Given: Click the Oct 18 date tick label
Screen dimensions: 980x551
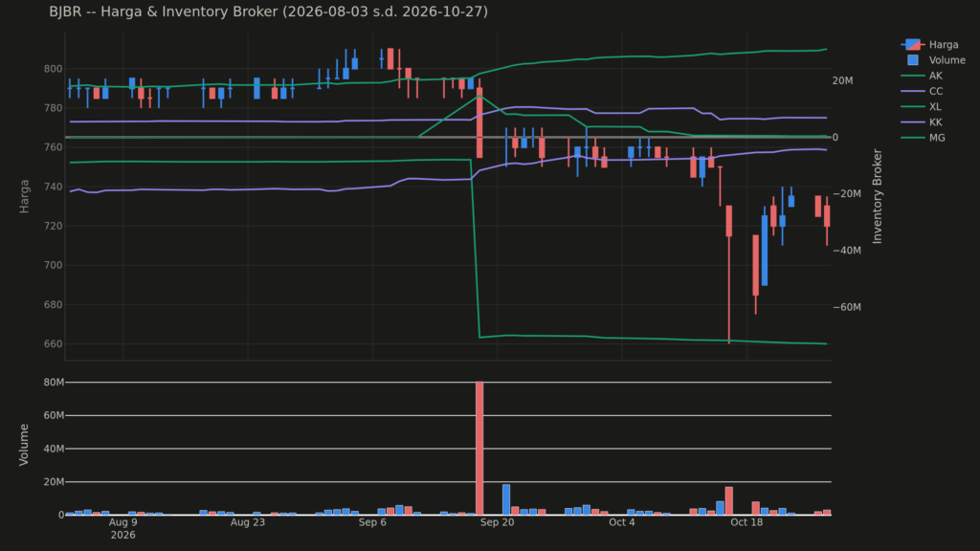Looking at the screenshot, I should coord(746,522).
